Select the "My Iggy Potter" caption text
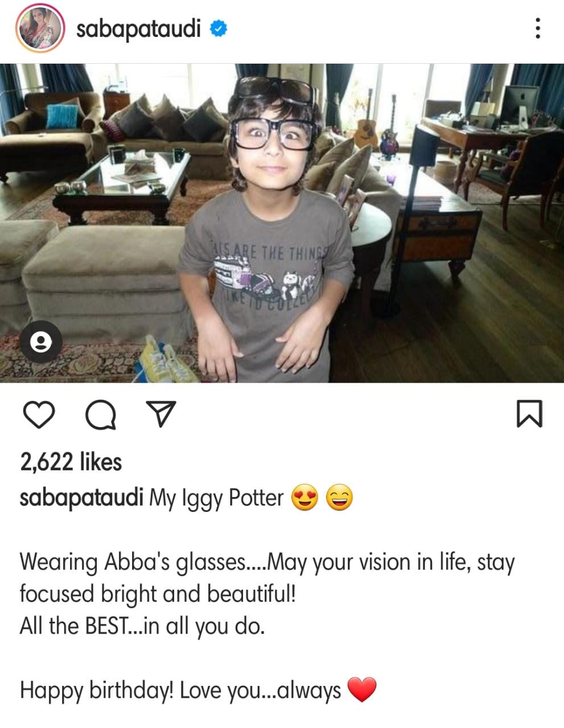This screenshot has width=564, height=728. [216, 498]
